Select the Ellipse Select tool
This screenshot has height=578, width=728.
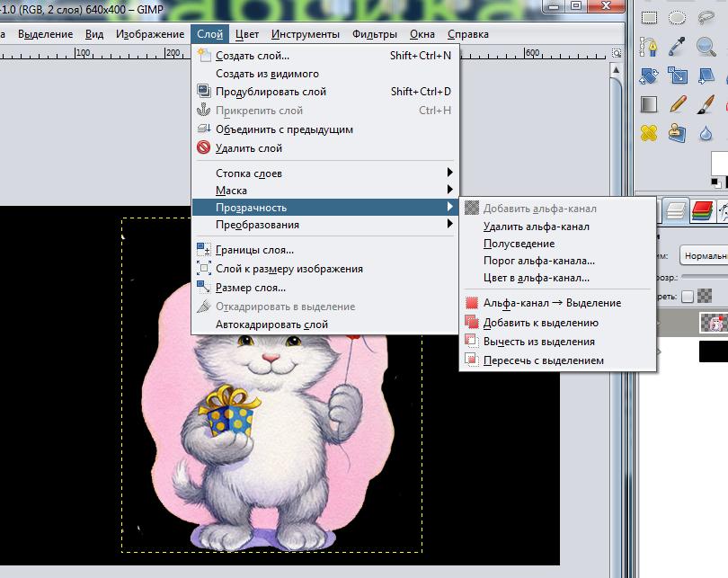[x=677, y=18]
